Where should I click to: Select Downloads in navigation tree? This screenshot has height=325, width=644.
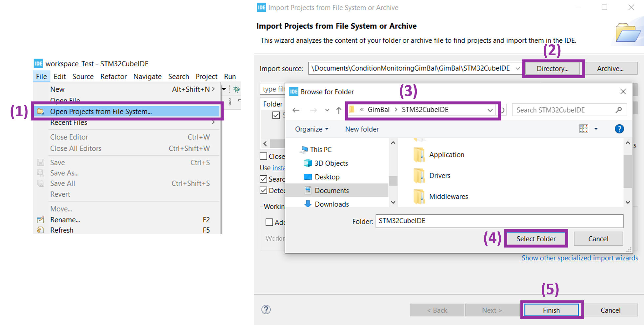click(x=332, y=204)
